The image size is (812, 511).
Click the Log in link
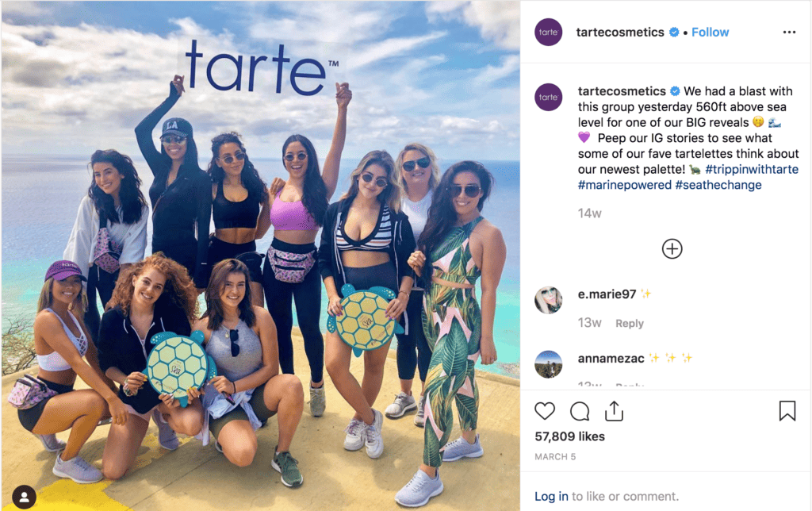551,496
